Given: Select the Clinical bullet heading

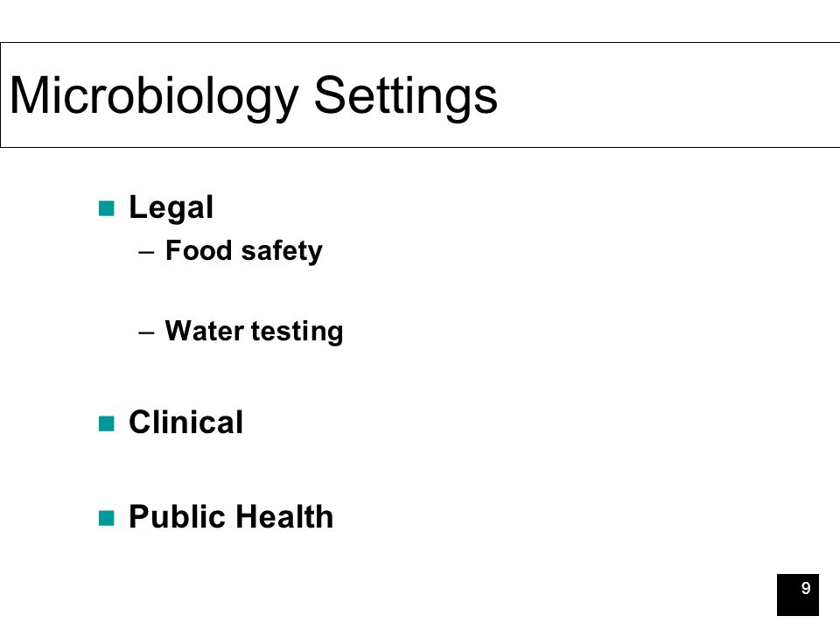Looking at the screenshot, I should click(185, 422).
